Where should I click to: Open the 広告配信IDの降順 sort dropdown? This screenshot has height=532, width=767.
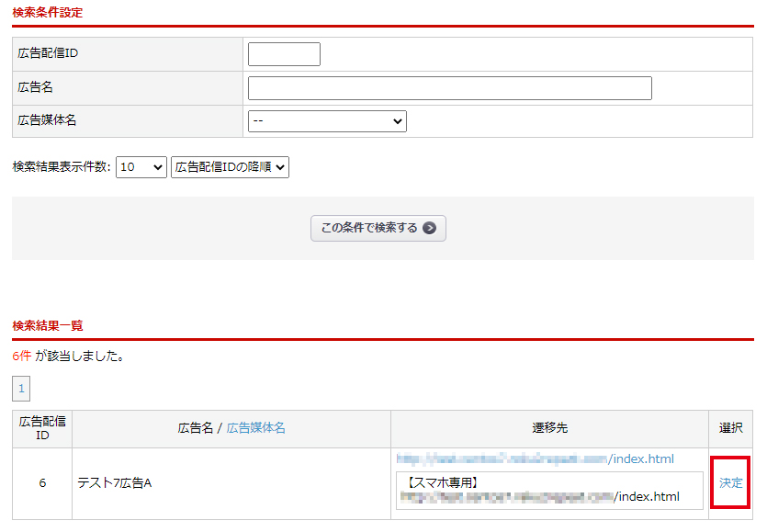pos(230,167)
